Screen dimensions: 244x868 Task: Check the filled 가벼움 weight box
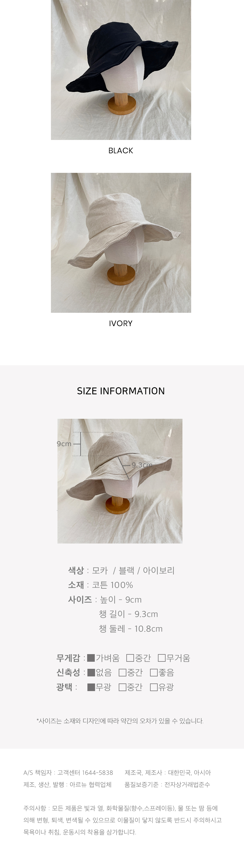[x=91, y=658]
